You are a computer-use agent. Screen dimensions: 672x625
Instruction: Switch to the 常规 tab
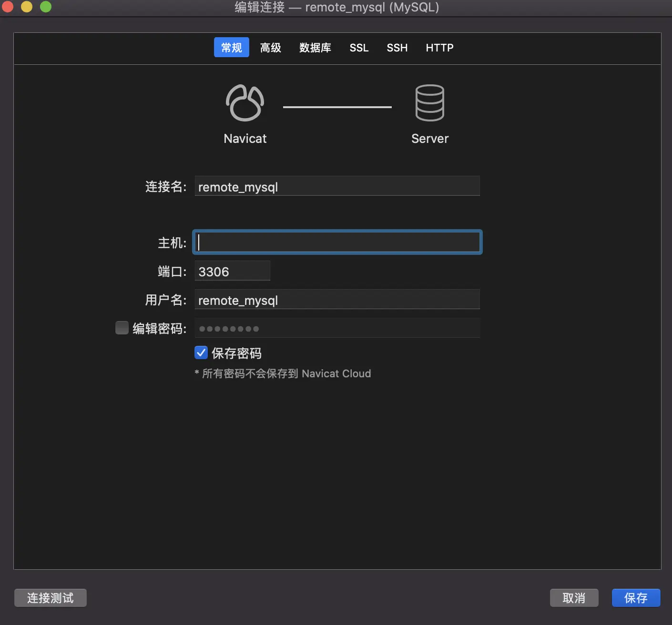pos(232,48)
